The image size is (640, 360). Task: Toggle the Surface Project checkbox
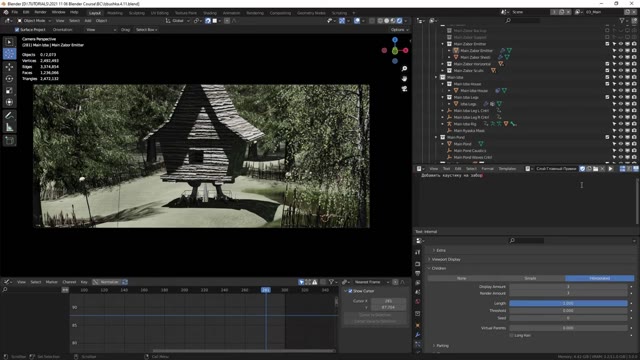tap(17, 30)
